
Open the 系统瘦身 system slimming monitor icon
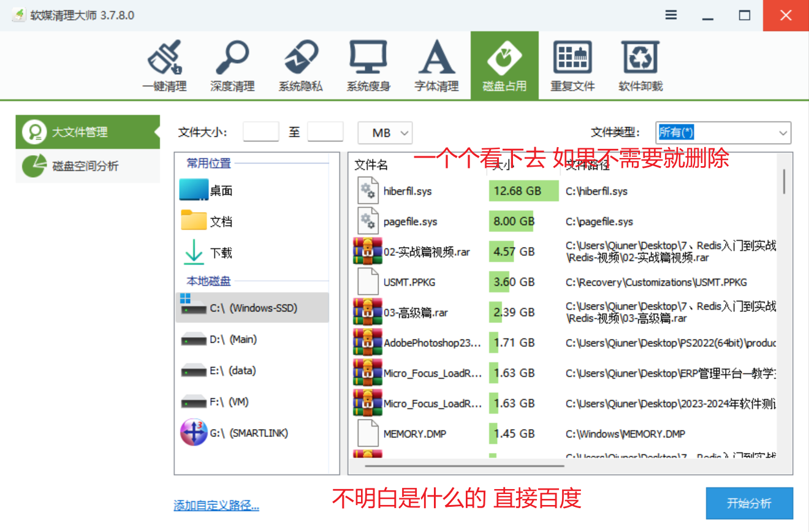(x=368, y=66)
